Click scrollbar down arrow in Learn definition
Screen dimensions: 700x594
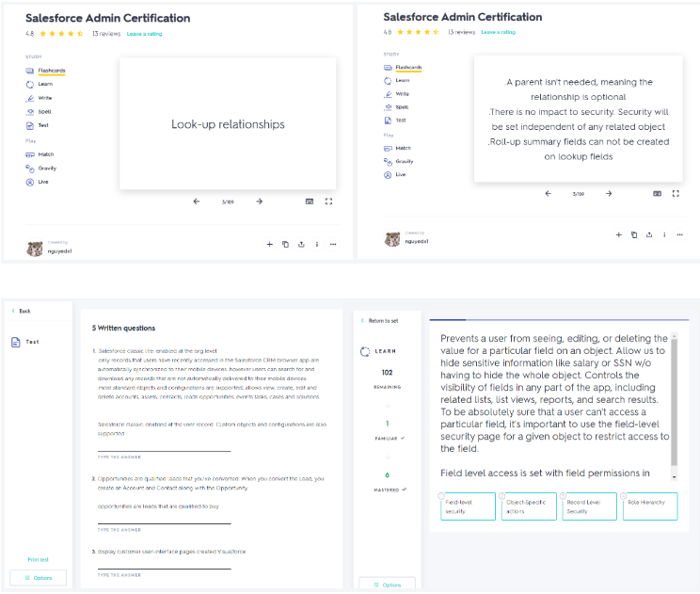(x=674, y=477)
